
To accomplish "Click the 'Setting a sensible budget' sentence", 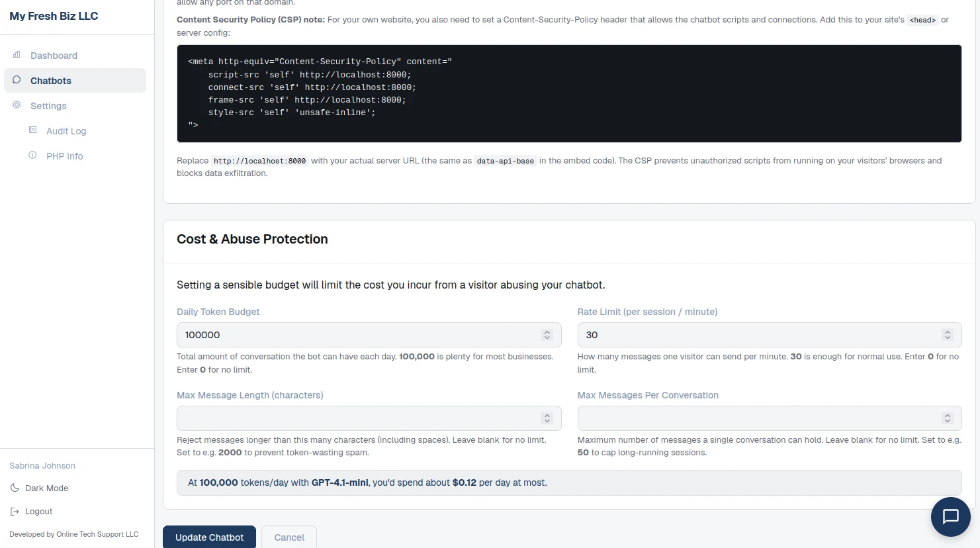I will (390, 285).
